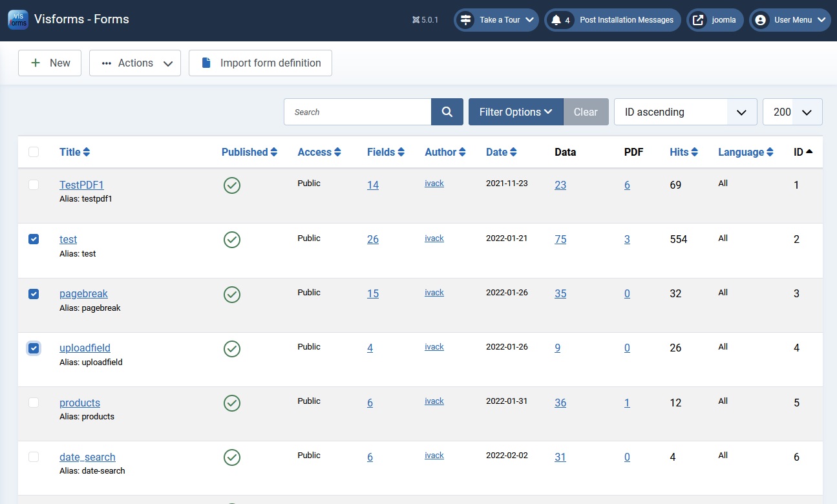Uncheck the test form row checkbox
Image resolution: width=837 pixels, height=504 pixels.
pos(34,239)
